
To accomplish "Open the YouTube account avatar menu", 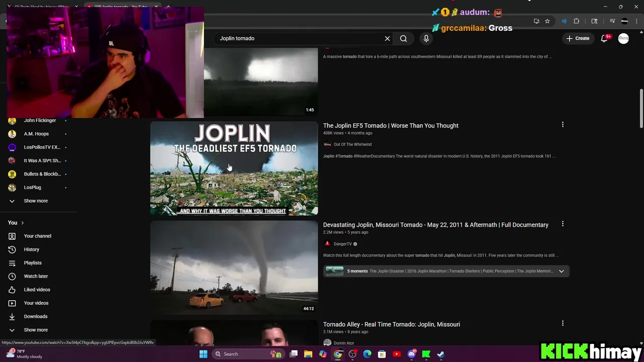I will 623,38.
